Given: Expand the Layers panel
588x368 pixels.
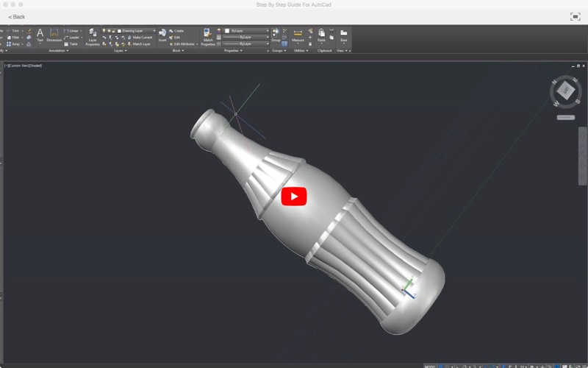Looking at the screenshot, I should [x=121, y=51].
